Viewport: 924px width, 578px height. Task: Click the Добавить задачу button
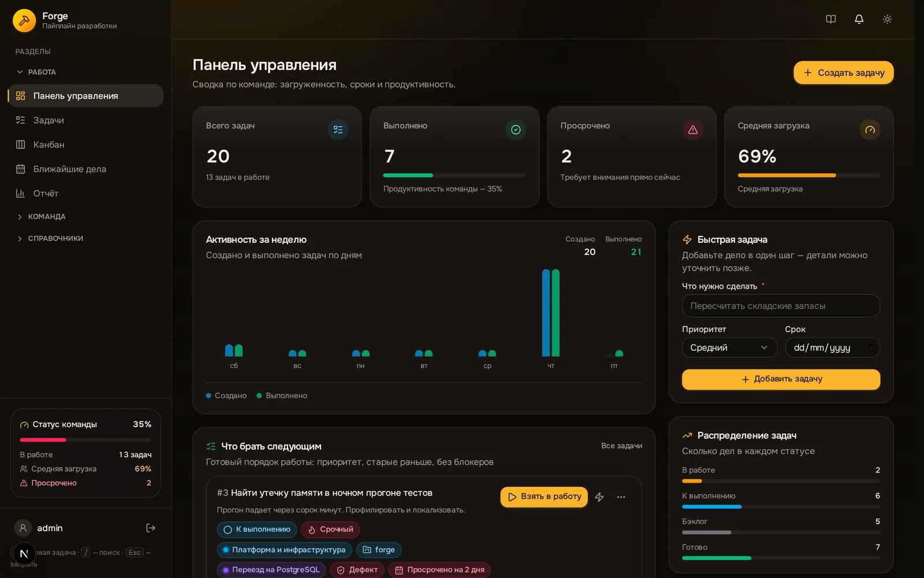[x=781, y=379]
